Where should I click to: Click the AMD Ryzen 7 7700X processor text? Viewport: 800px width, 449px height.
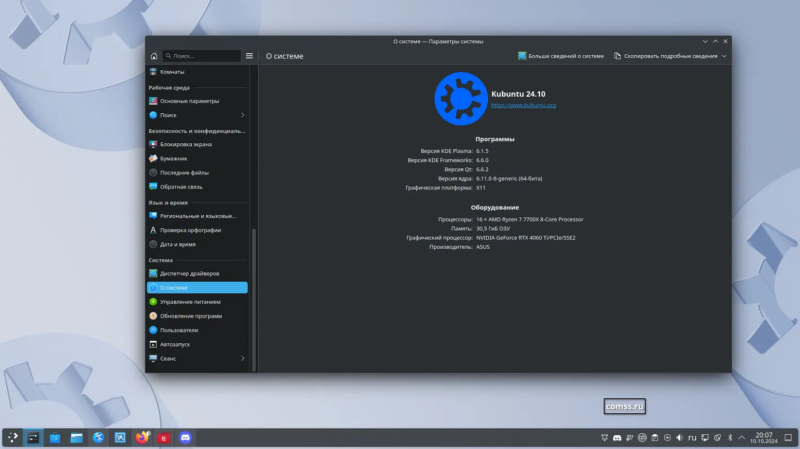pos(530,219)
